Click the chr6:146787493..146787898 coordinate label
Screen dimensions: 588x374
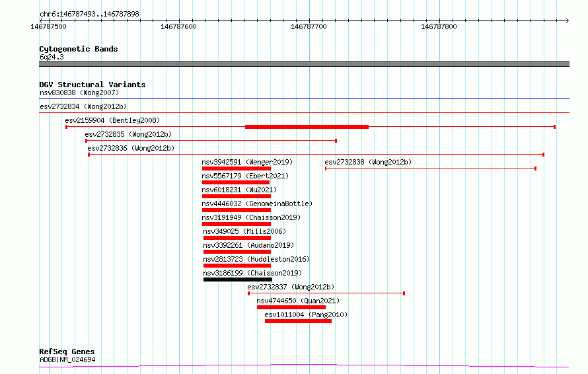(89, 14)
